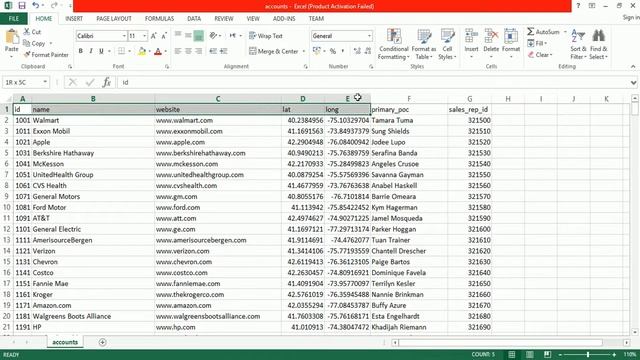Click the AutoSum sigma icon
Viewport: 640px width, 360px height.
[531, 31]
